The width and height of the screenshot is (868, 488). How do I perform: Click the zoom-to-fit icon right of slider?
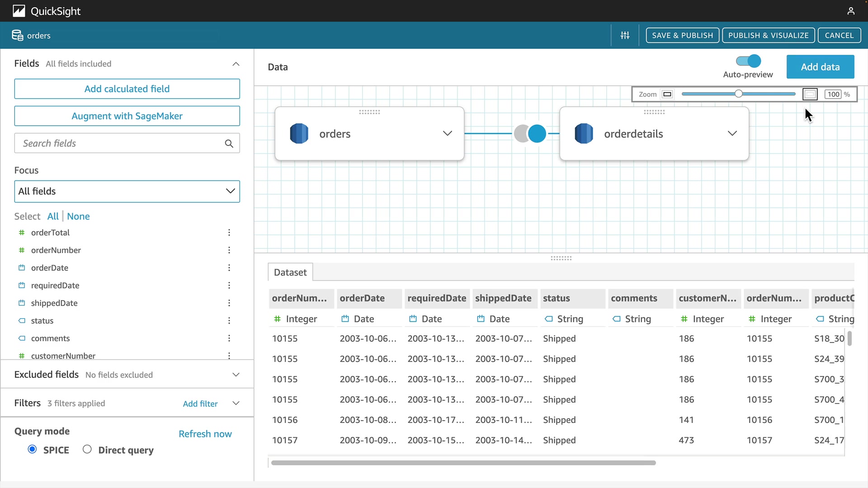810,94
